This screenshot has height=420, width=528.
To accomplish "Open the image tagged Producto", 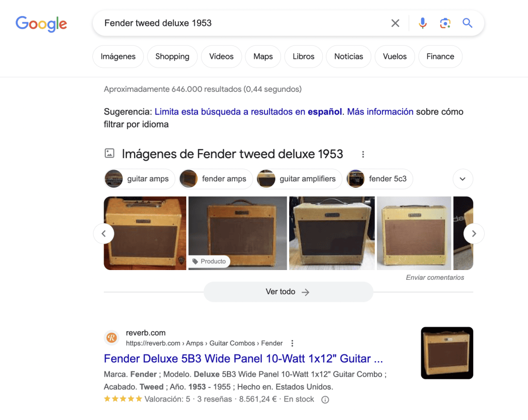I will (237, 233).
